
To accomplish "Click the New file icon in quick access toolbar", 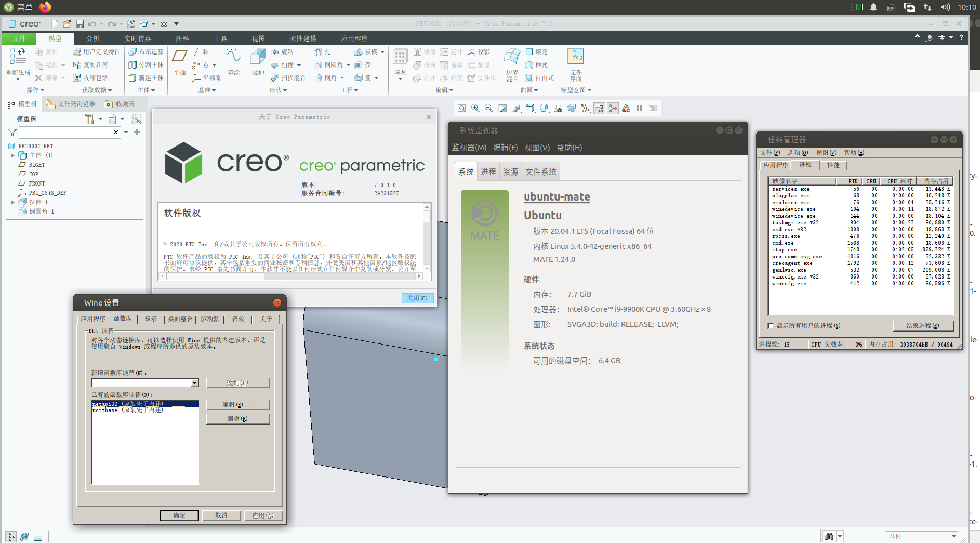I will coord(55,24).
